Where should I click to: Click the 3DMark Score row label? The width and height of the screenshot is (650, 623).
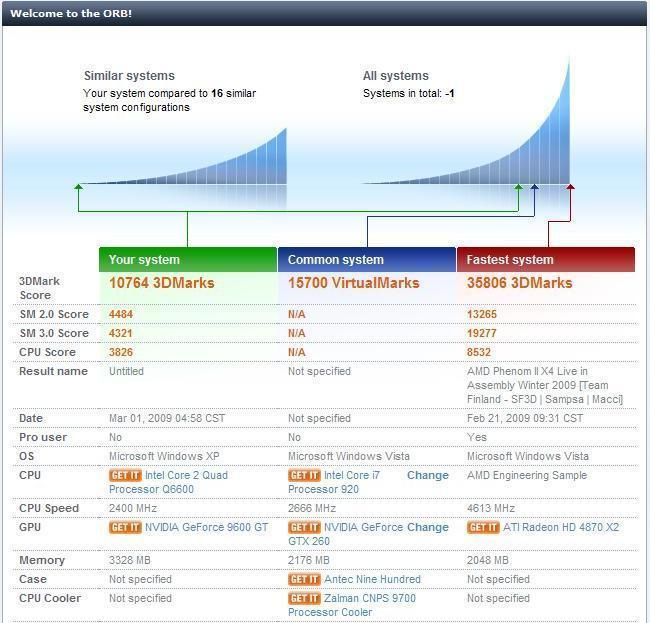[x=39, y=288]
